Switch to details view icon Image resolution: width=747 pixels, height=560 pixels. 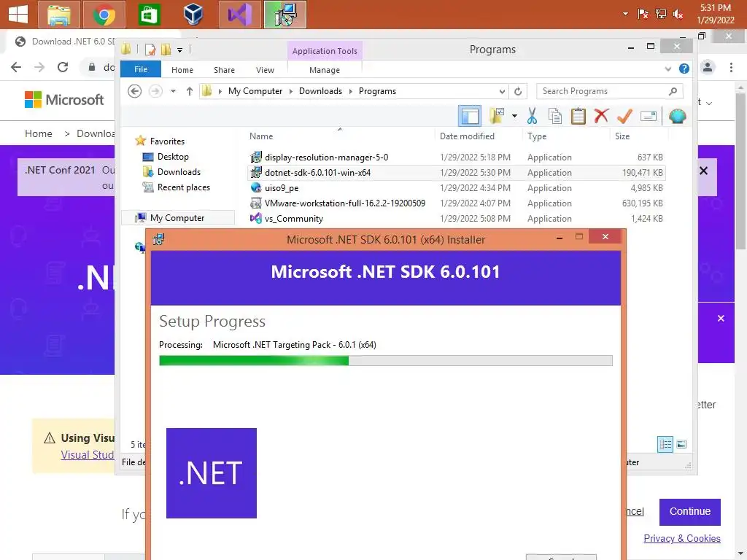click(x=665, y=444)
